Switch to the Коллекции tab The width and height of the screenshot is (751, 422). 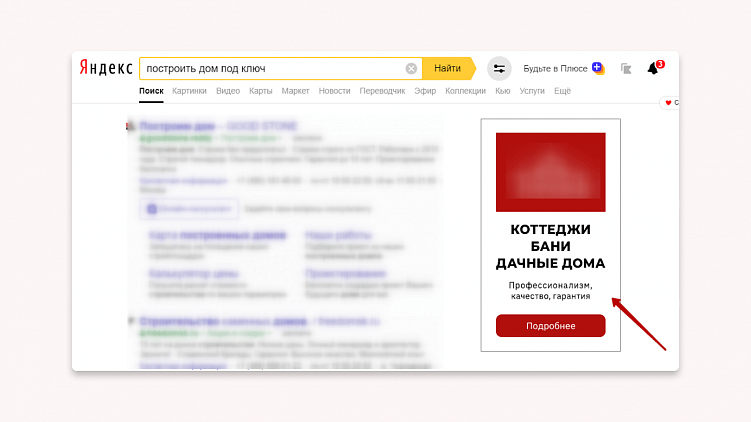point(466,91)
